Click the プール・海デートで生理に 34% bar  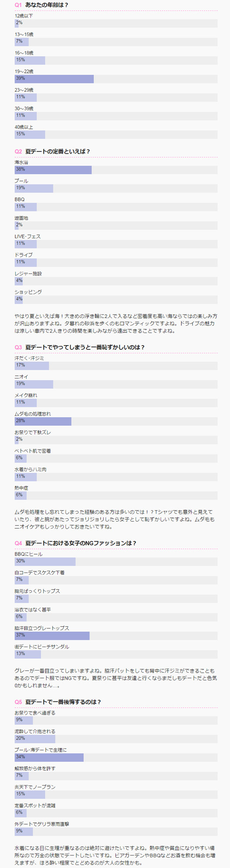(116, 756)
